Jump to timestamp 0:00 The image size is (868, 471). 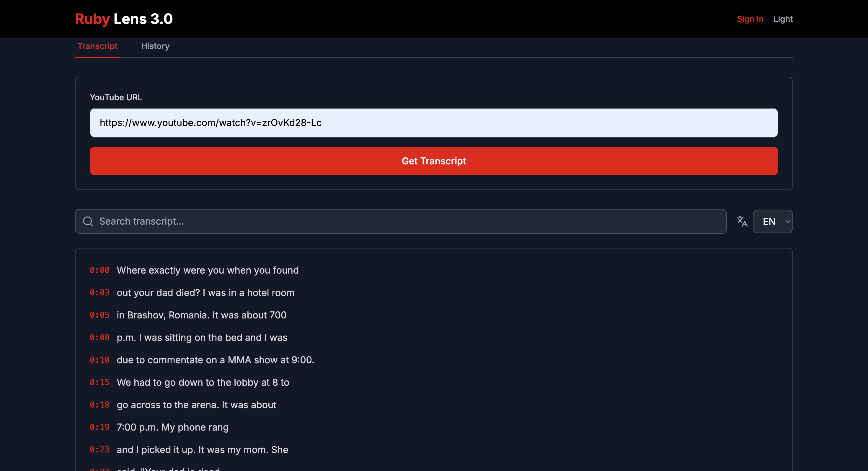coord(99,270)
